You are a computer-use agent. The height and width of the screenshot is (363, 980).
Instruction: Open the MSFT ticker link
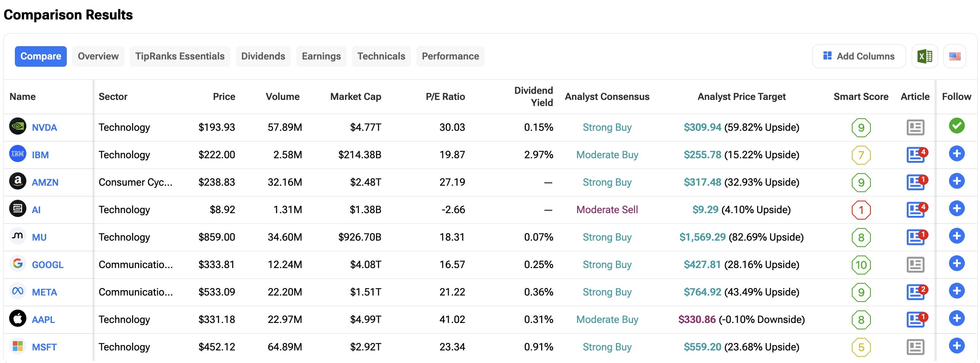point(44,347)
